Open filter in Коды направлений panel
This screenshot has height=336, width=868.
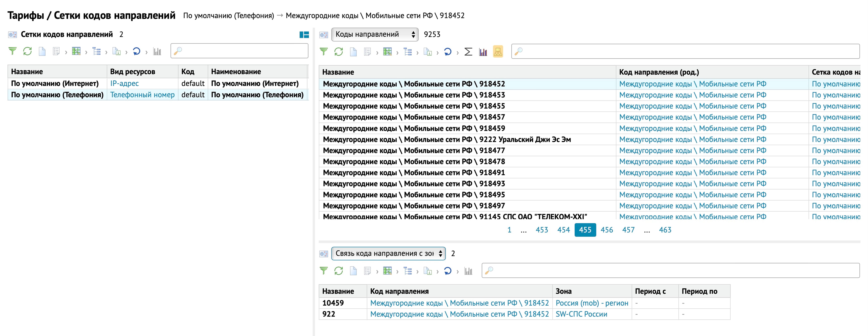pos(324,52)
